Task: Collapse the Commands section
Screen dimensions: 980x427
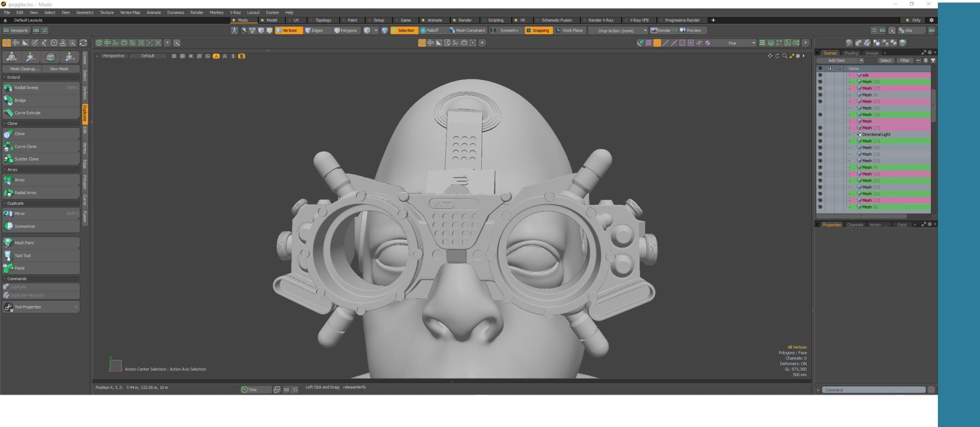Action: (x=41, y=279)
